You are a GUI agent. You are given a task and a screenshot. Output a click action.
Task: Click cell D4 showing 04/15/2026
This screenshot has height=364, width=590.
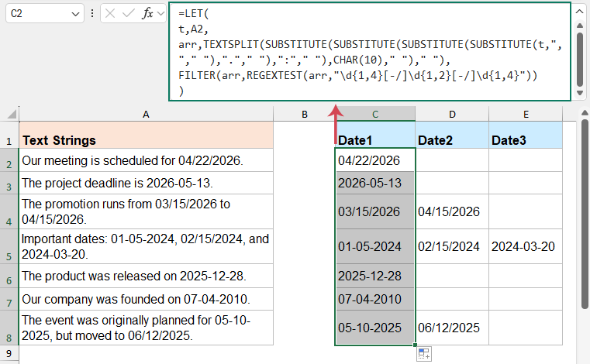pos(452,211)
